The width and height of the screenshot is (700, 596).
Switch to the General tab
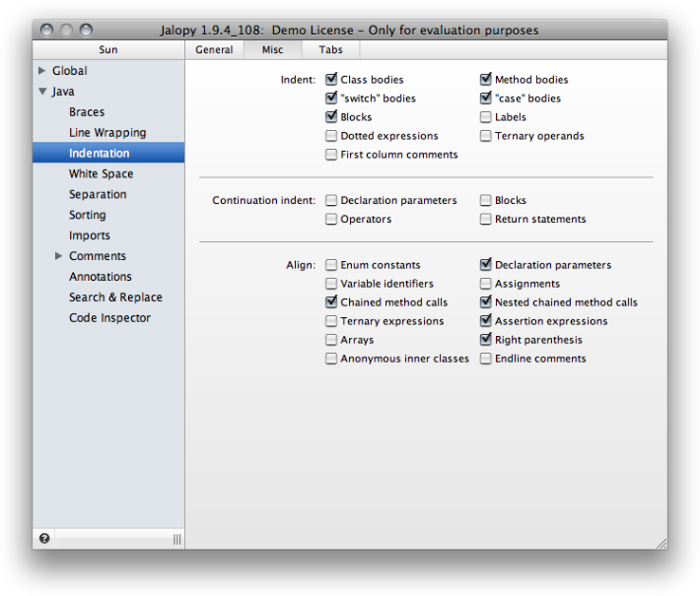tap(214, 49)
